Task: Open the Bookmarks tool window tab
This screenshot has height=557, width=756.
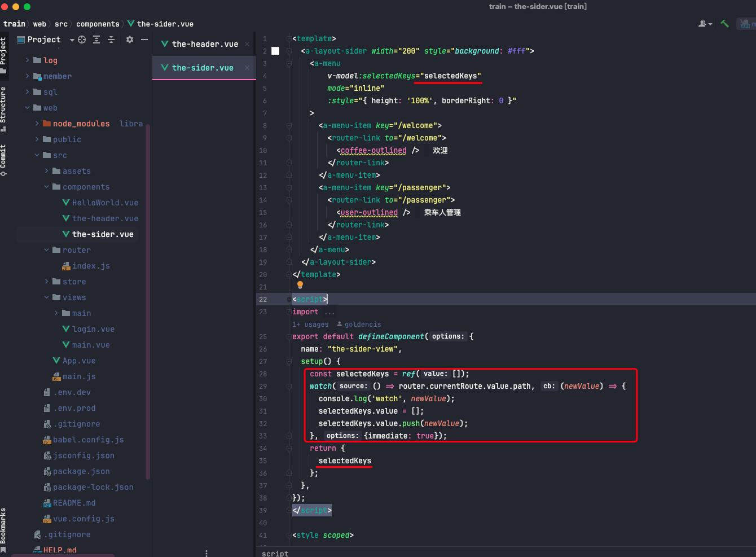Action: (3, 529)
